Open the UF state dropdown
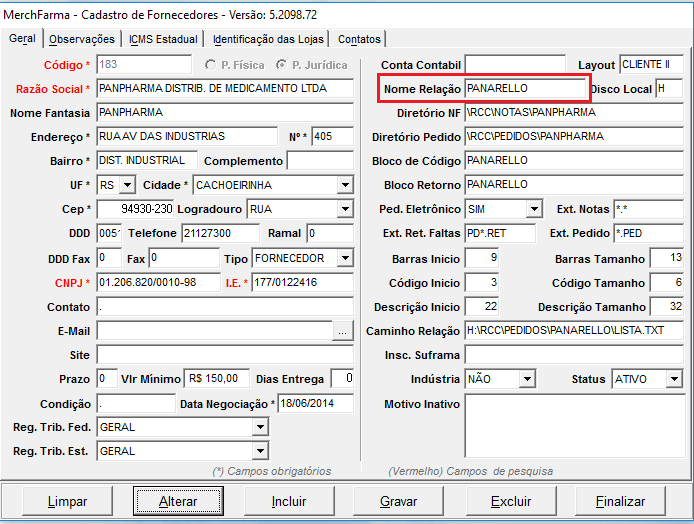Viewport: 694px width, 524px height. pos(127,185)
